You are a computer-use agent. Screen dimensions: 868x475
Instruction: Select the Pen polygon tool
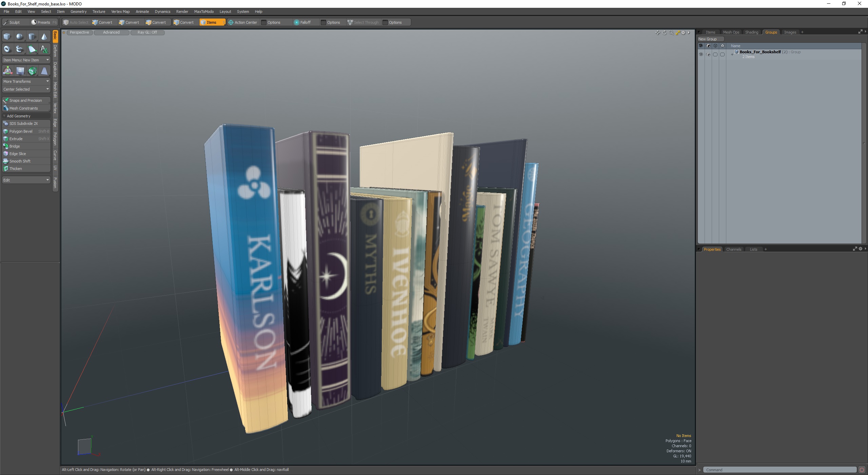[32, 49]
